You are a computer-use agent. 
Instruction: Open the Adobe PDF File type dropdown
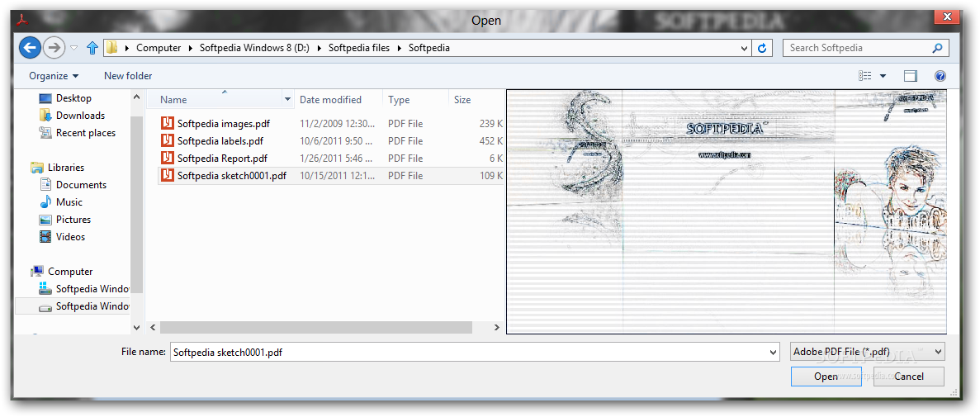pos(867,352)
